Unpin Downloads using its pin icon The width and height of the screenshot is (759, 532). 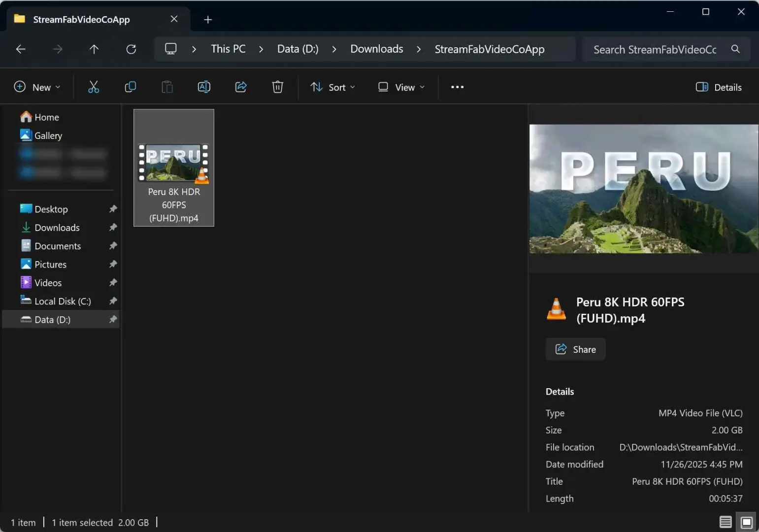[113, 227]
